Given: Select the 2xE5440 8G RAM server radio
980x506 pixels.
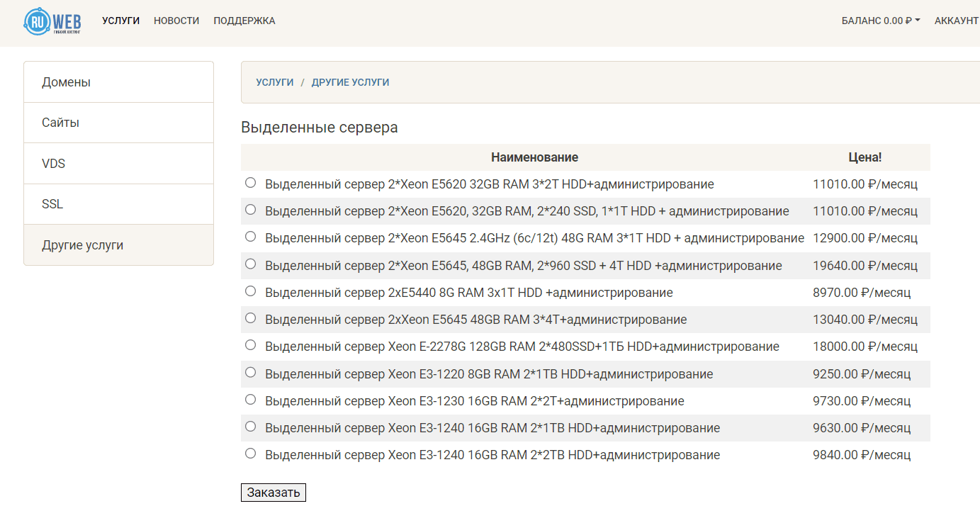Looking at the screenshot, I should click(249, 291).
